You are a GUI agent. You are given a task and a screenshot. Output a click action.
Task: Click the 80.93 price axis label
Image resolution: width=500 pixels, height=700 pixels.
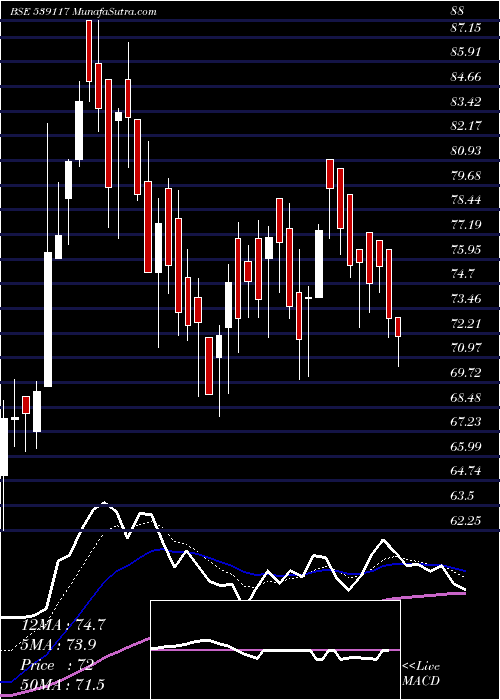(466, 151)
